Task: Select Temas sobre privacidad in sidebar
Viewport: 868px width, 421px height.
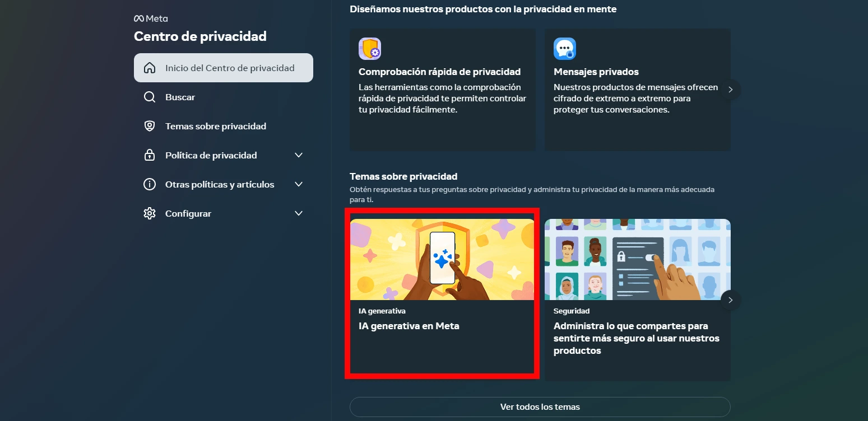Action: coord(224,126)
